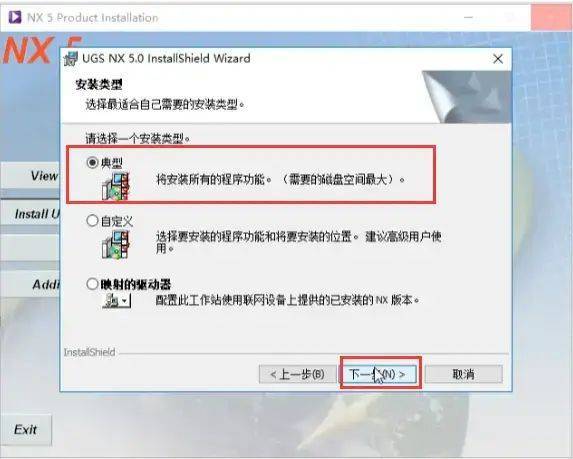
Task: Click the Typical install computer icon
Action: pos(116,186)
